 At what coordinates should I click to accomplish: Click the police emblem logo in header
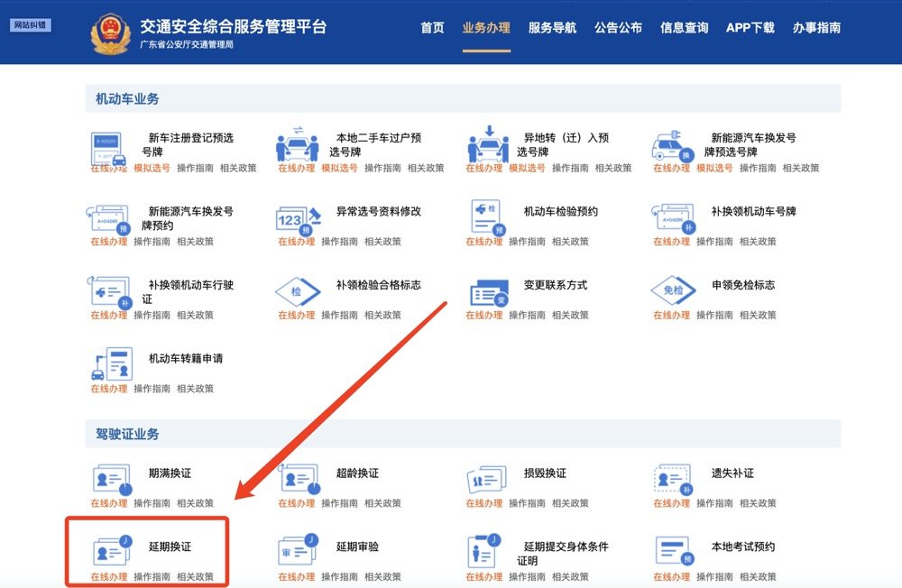(111, 32)
